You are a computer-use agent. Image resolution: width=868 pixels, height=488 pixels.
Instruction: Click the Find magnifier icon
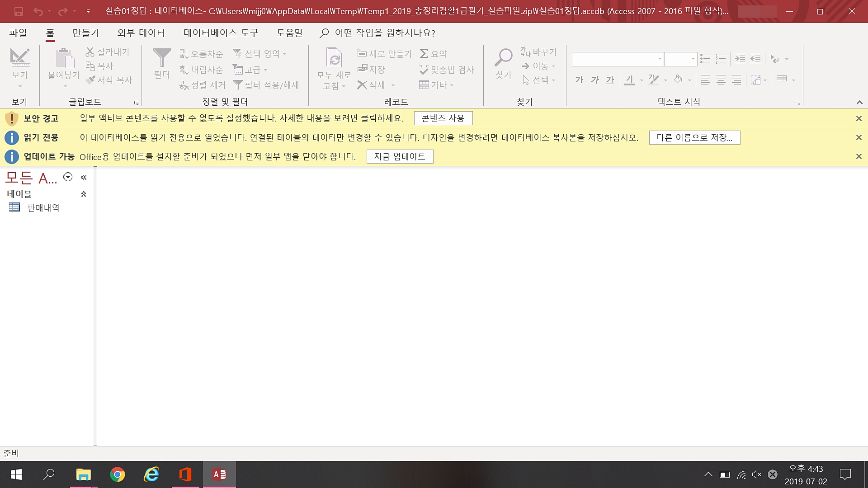(503, 59)
